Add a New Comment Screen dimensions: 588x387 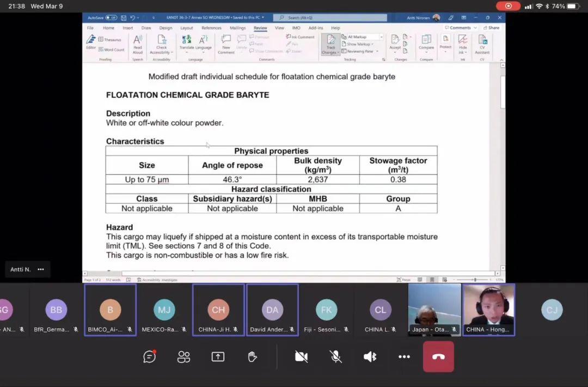tap(226, 44)
